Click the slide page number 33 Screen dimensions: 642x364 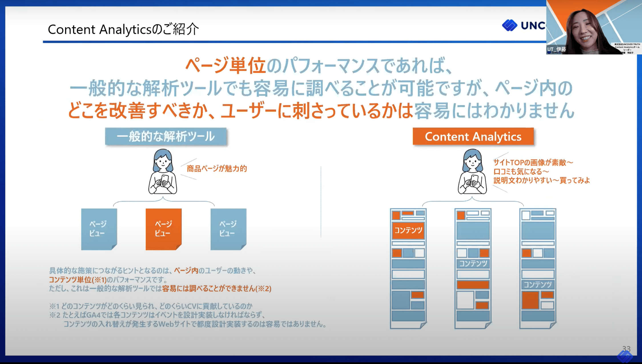626,349
